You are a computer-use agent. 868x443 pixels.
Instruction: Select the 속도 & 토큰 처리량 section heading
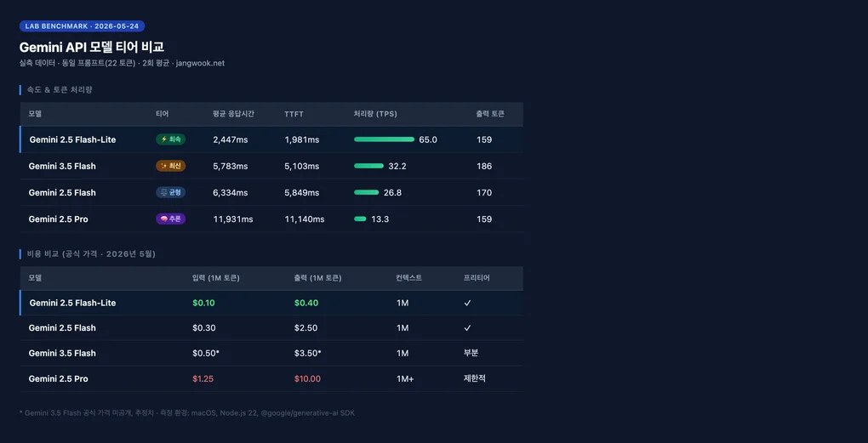coord(60,89)
